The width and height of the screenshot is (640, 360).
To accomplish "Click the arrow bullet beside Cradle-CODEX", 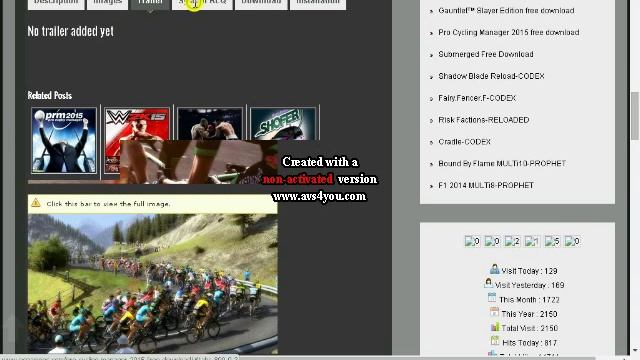I will (x=431, y=142).
